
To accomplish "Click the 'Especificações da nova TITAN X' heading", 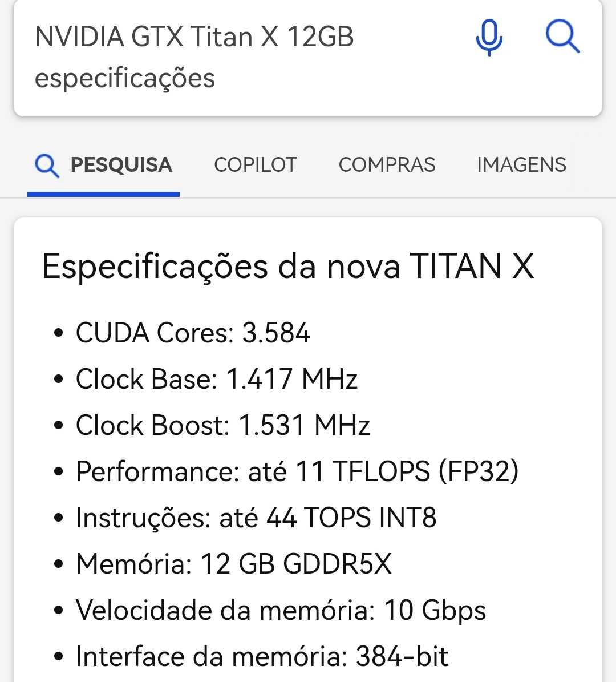I will coord(288,267).
